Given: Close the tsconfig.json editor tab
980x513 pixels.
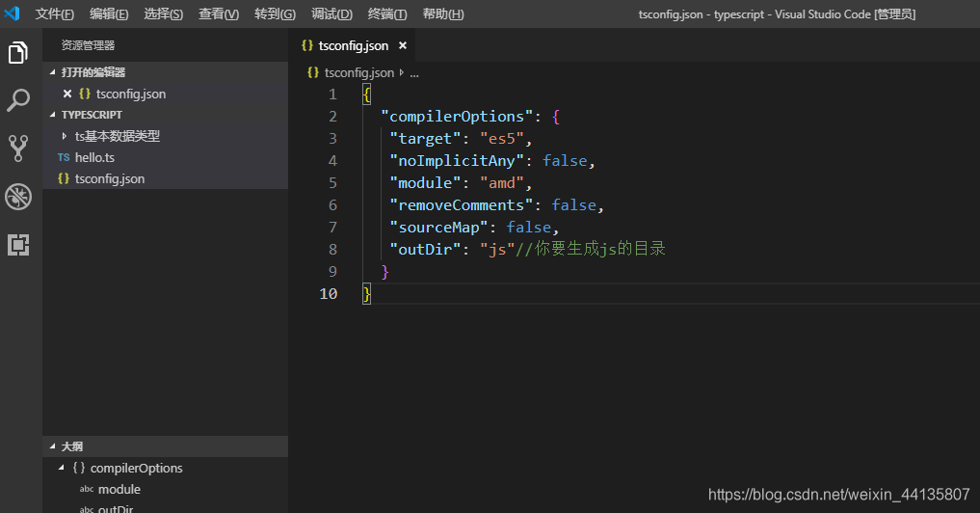Looking at the screenshot, I should coord(403,45).
